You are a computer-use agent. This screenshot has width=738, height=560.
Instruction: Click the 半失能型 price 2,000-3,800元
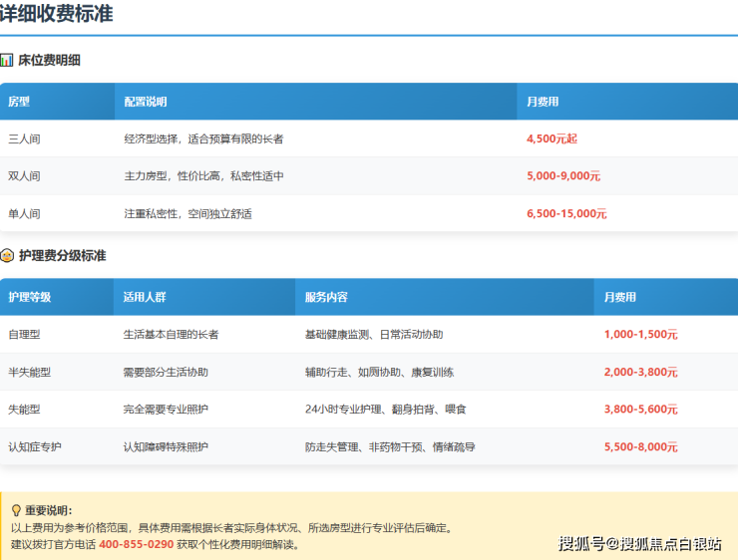640,372
